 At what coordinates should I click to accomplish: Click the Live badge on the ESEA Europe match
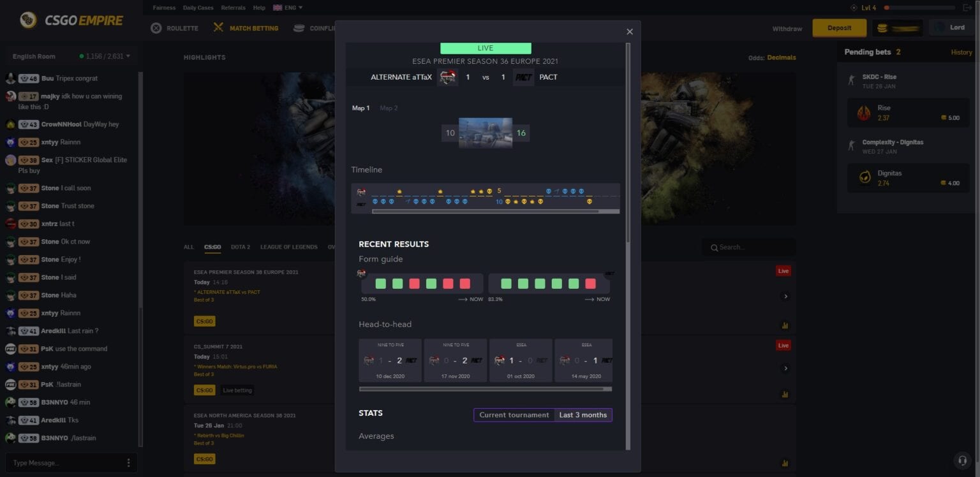pyautogui.click(x=783, y=271)
